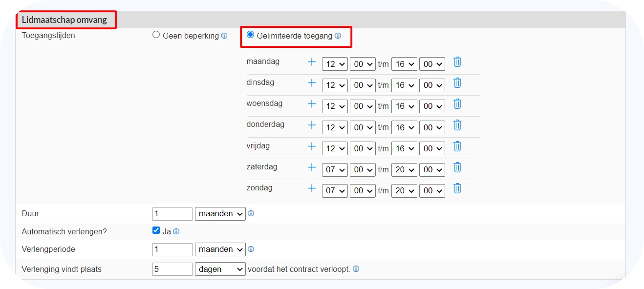Click the Verlengperiode number input field
This screenshot has height=289, width=644.
pos(172,249)
